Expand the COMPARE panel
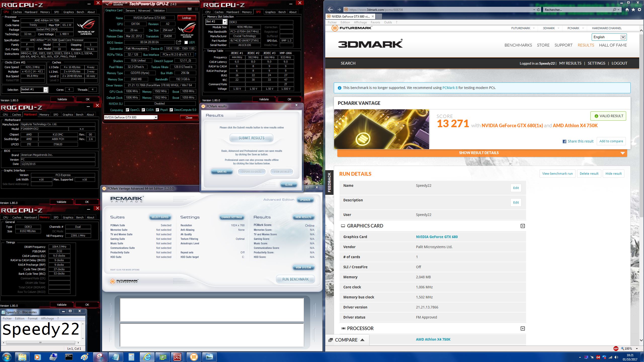Viewport: 644px width, 362px height. 347,340
